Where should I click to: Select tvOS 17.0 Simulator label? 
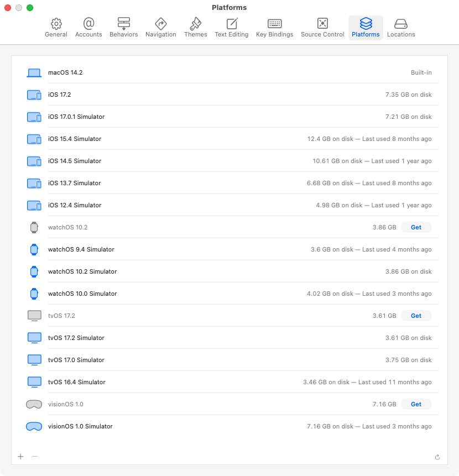[x=76, y=360]
